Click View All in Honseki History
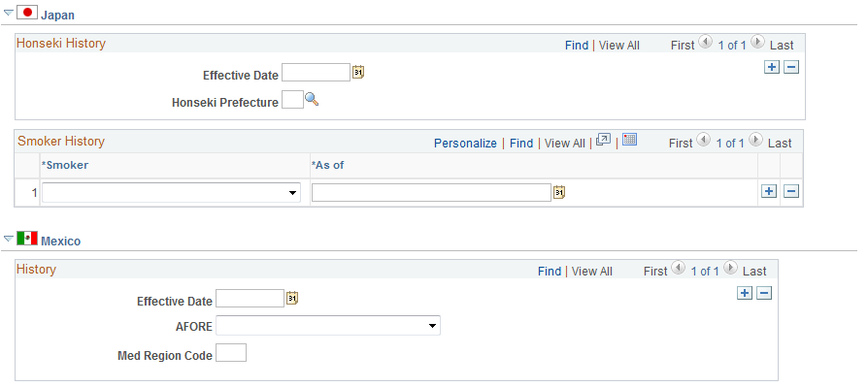The width and height of the screenshot is (868, 387). pyautogui.click(x=618, y=46)
